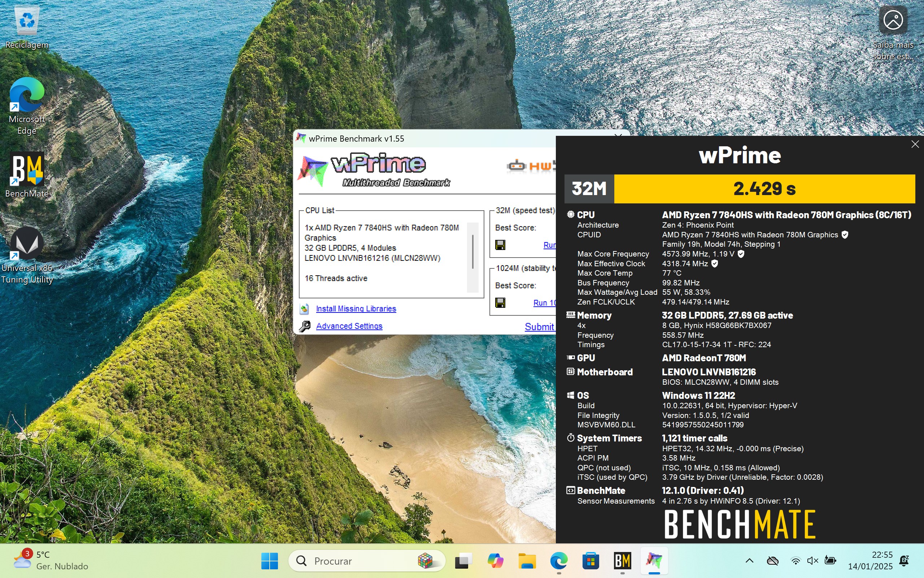This screenshot has height=578, width=924.
Task: Click the CPUID verified shield icon
Action: [845, 235]
